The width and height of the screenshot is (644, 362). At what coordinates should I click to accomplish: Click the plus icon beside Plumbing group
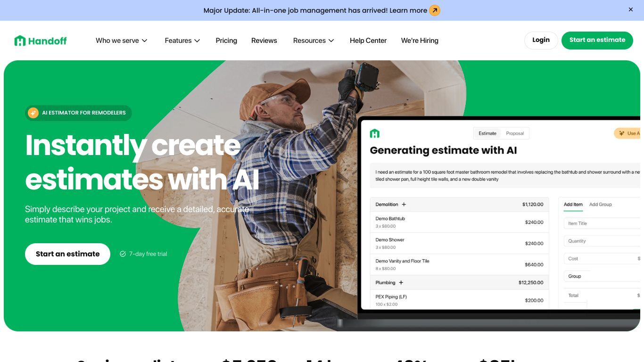(401, 283)
